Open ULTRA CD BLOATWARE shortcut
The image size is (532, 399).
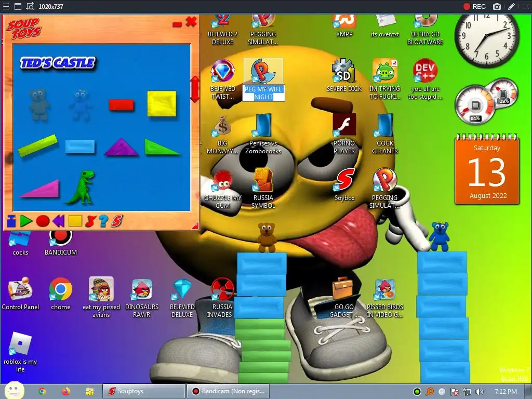point(425,30)
